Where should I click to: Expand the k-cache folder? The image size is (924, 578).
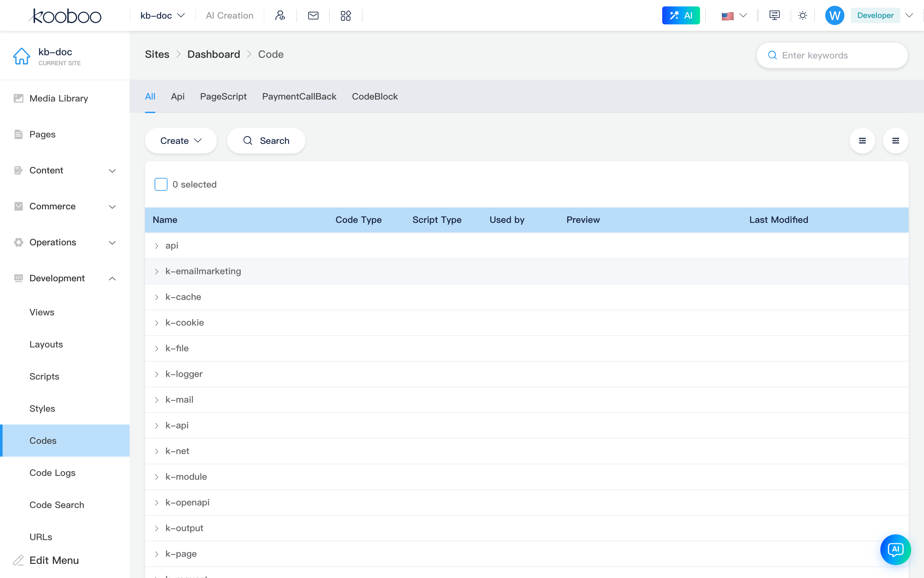[x=157, y=297]
